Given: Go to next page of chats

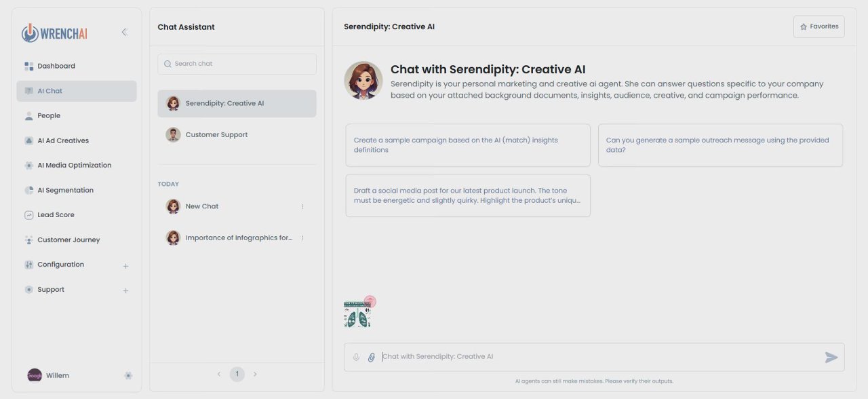Looking at the screenshot, I should click(255, 374).
